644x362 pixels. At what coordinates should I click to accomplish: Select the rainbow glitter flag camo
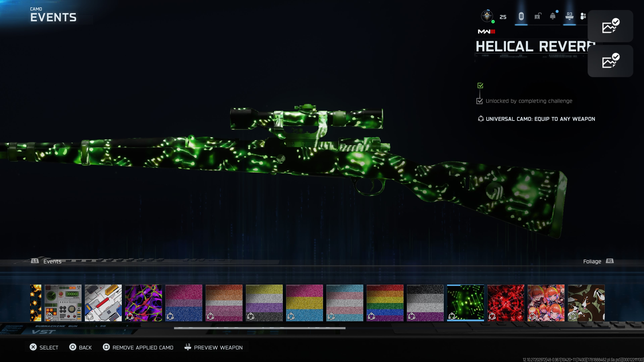(385, 303)
